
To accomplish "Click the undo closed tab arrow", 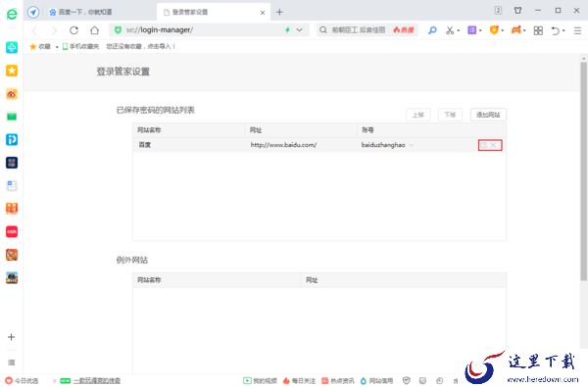I will pos(556,30).
